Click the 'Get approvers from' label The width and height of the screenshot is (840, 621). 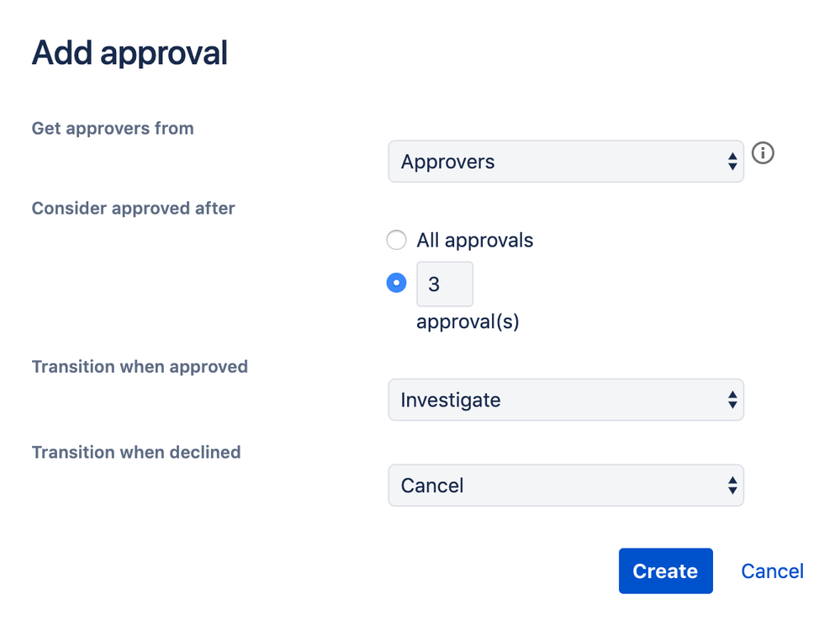pos(113,128)
